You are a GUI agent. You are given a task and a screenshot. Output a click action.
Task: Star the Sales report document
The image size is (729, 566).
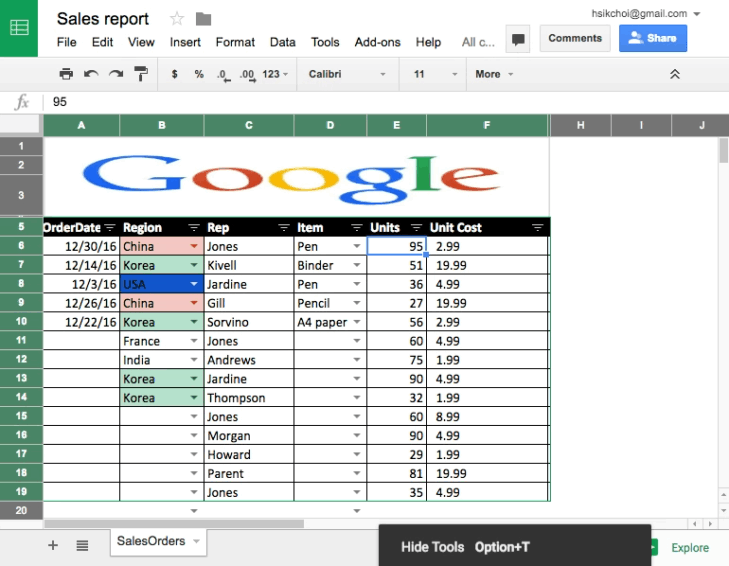(x=177, y=19)
